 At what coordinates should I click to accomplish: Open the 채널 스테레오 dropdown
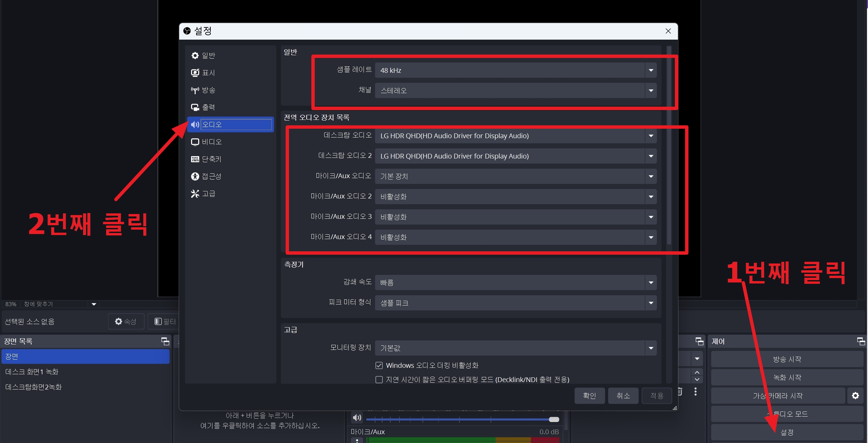tap(515, 91)
